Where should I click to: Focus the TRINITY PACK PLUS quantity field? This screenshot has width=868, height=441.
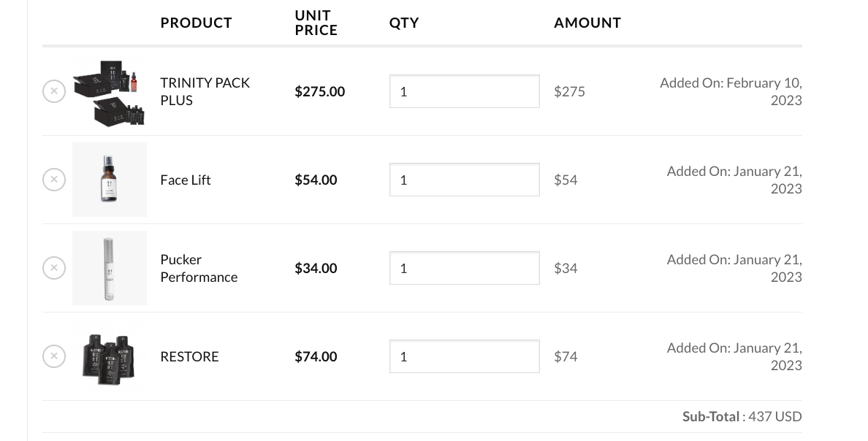pyautogui.click(x=464, y=91)
